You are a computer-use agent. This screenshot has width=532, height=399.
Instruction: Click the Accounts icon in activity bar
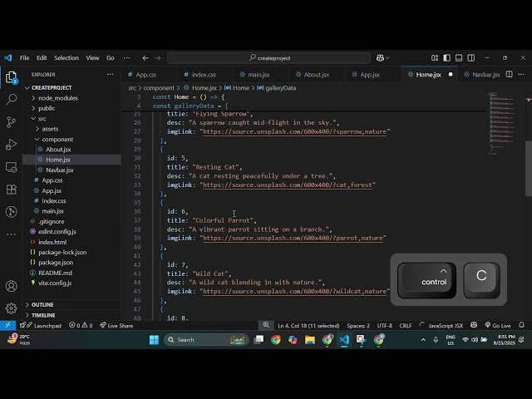point(11,286)
